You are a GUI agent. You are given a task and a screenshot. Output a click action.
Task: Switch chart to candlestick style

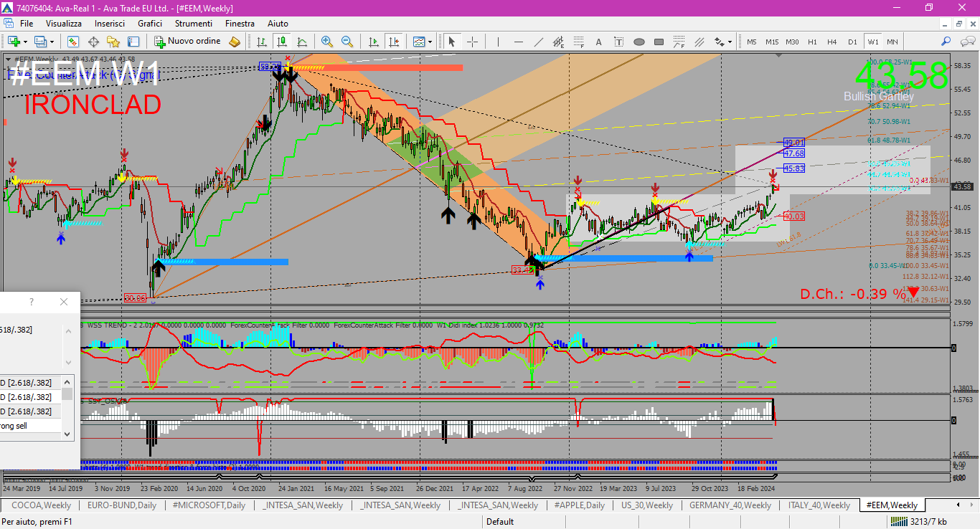coord(282,42)
